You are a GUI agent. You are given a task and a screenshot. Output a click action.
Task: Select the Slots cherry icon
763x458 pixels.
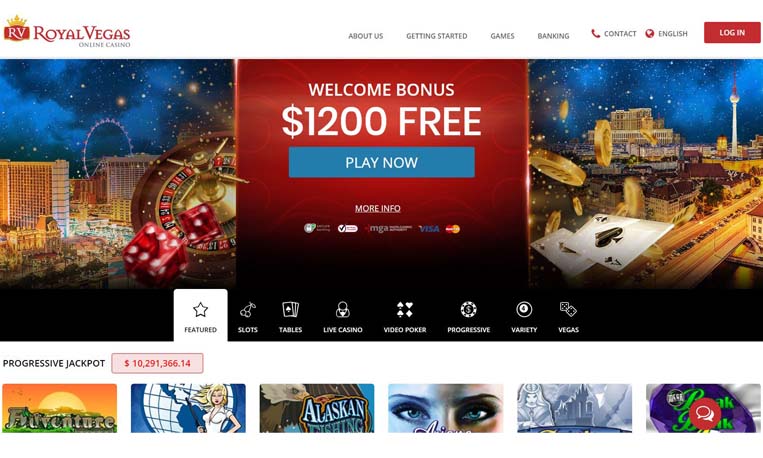[248, 310]
